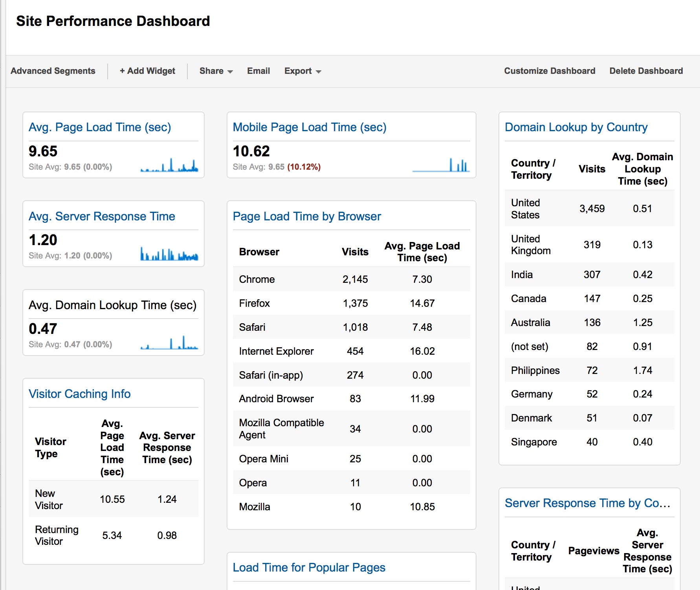This screenshot has height=590, width=700.
Task: Select the Chrome browser row
Action: (352, 279)
